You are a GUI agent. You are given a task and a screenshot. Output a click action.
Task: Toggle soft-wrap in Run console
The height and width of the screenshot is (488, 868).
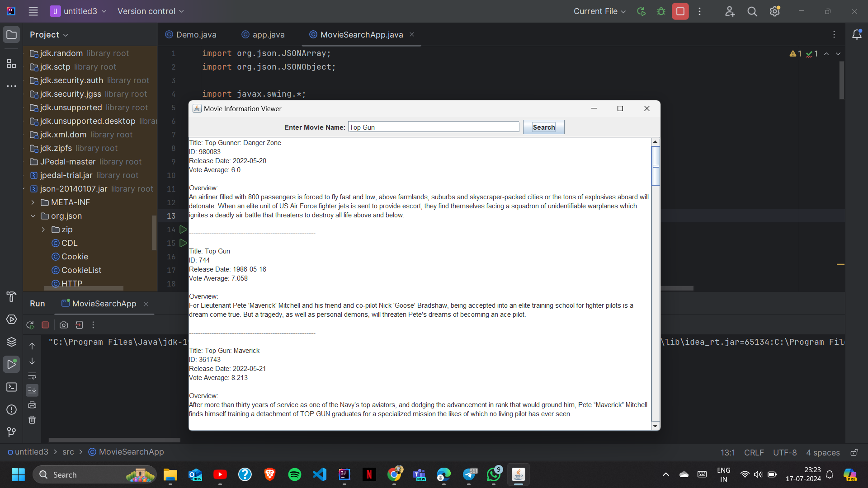(x=32, y=375)
